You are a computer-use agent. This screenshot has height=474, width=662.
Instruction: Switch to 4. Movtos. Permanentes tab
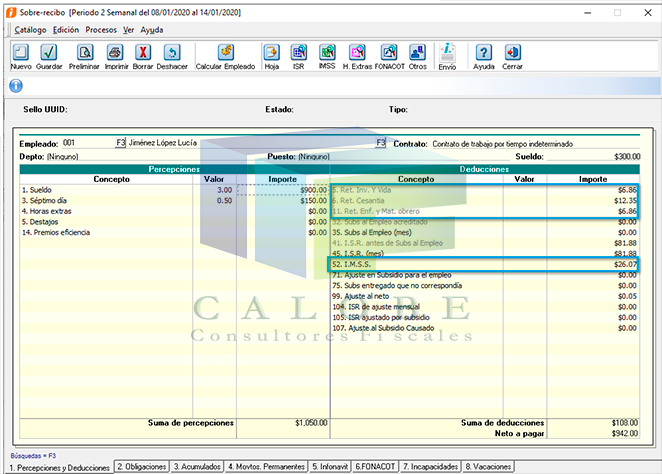pyautogui.click(x=266, y=466)
